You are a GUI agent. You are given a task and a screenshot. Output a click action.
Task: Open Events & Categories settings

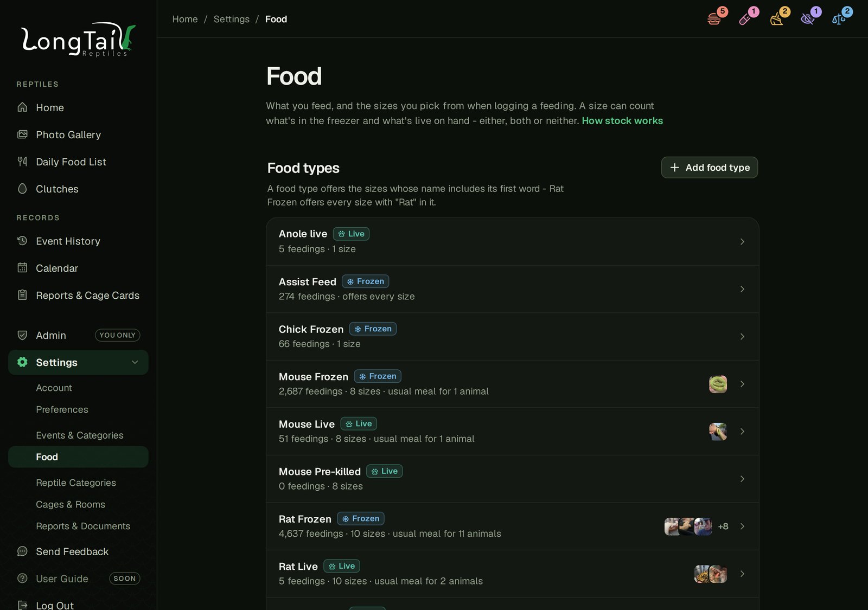[80, 435]
